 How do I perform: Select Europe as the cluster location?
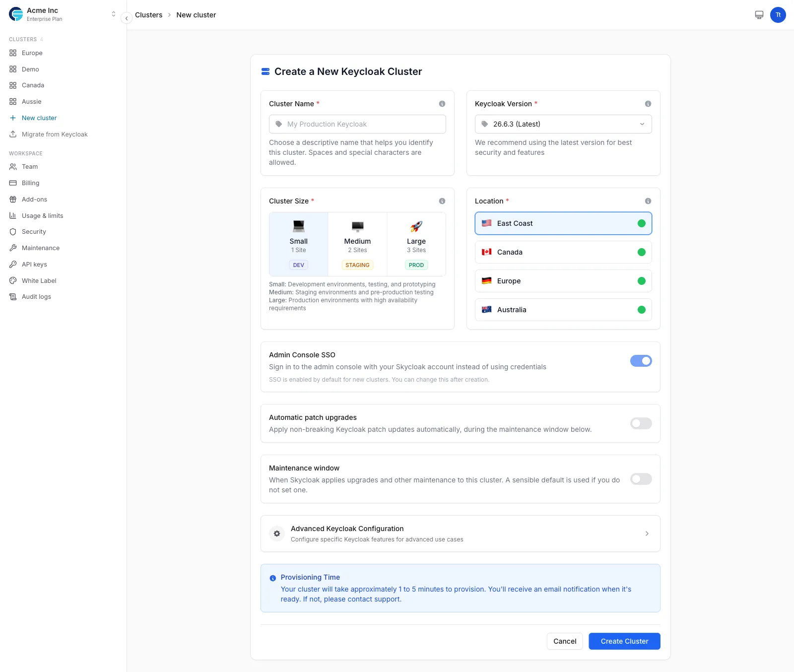[x=563, y=281]
